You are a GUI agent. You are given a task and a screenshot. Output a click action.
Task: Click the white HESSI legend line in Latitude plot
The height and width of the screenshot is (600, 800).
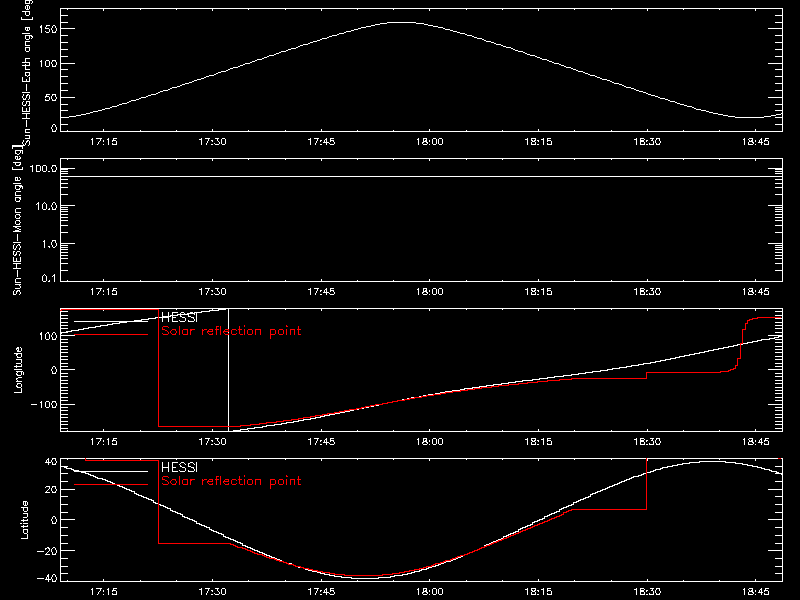[x=111, y=471]
